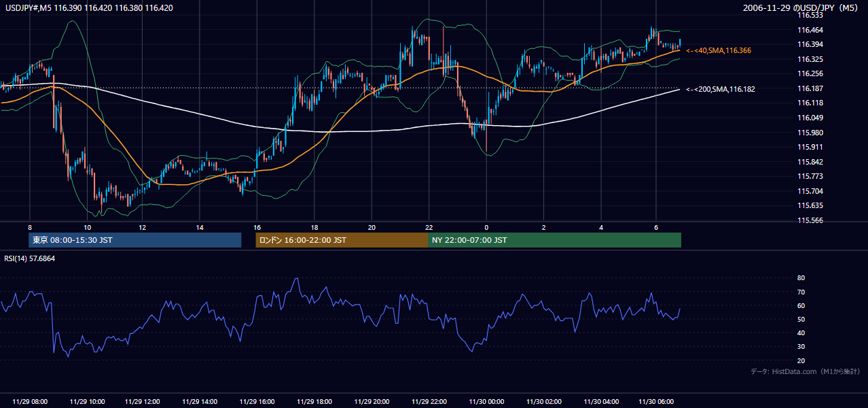Click the hour tick 16 under the price chart
The image size is (868, 408).
coord(257,226)
